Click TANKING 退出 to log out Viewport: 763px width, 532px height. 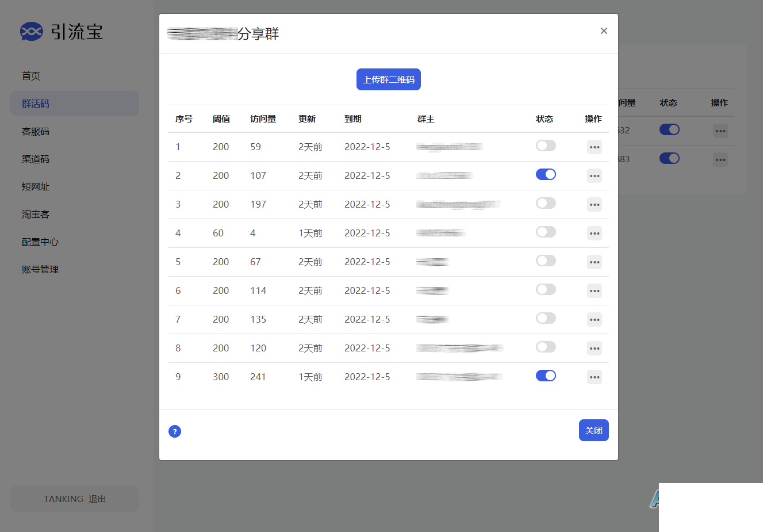(x=75, y=499)
